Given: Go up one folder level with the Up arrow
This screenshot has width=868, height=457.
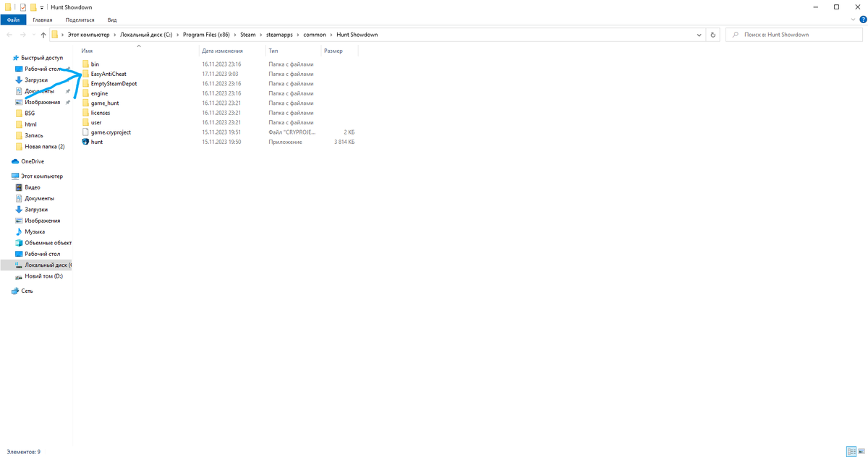Looking at the screenshot, I should pyautogui.click(x=43, y=35).
